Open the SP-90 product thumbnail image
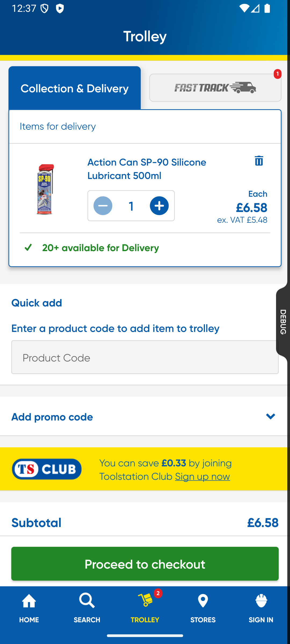 [x=45, y=189]
